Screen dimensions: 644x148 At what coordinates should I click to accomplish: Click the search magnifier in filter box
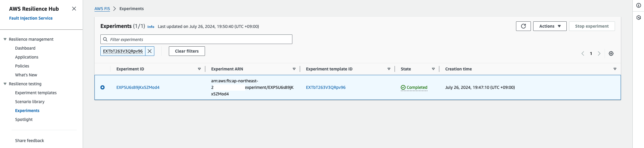point(105,39)
